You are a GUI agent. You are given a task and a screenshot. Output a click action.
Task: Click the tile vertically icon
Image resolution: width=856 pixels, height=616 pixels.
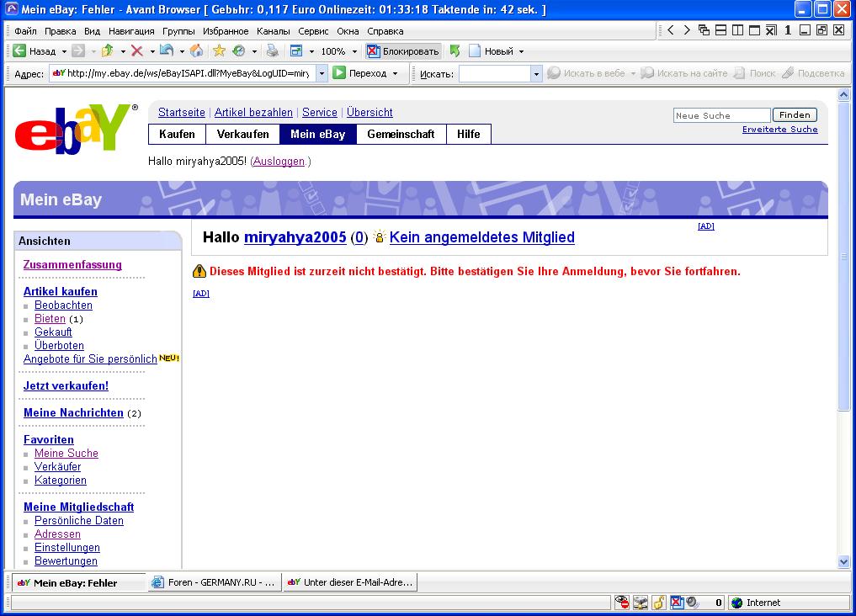point(737,30)
